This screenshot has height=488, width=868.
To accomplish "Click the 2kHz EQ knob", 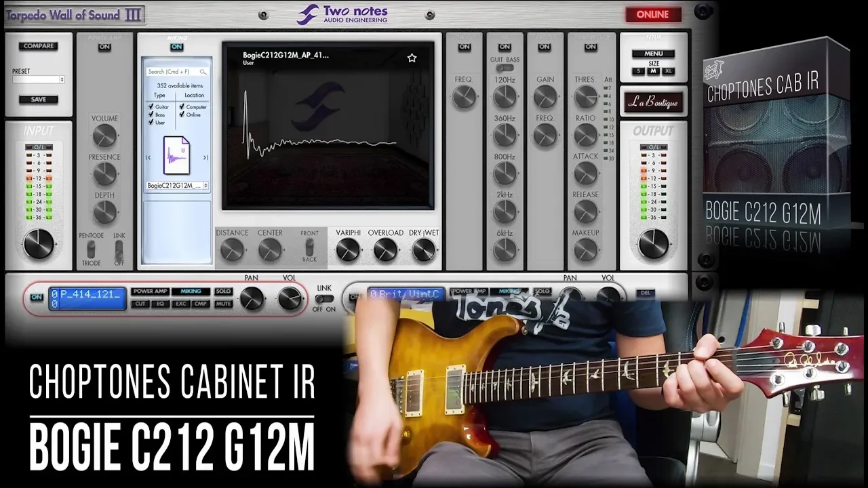I will click(x=505, y=212).
